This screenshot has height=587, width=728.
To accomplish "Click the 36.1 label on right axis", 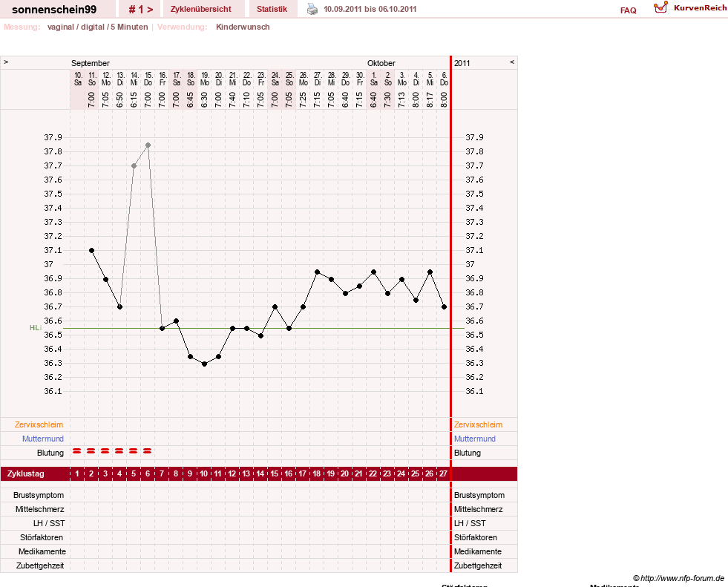I will 474,391.
